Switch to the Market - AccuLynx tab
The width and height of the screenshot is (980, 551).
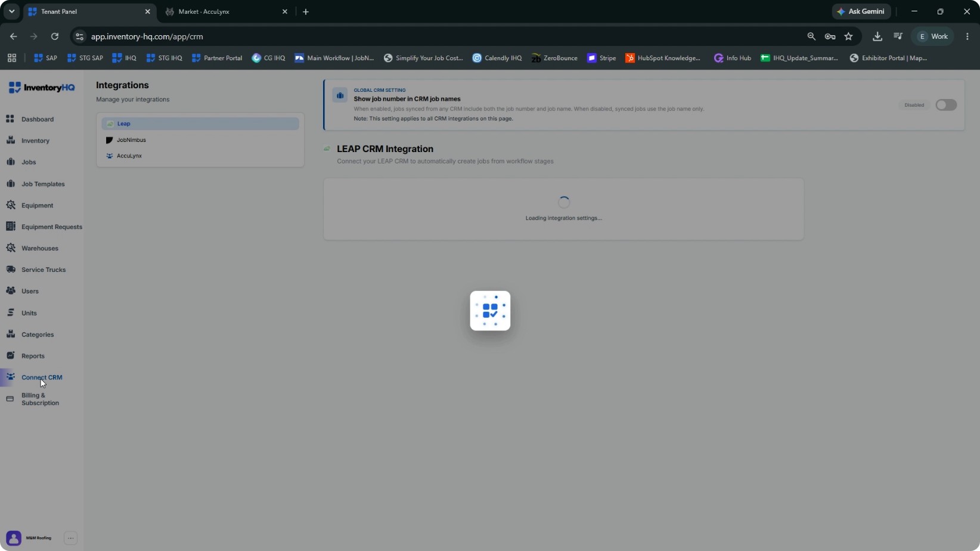[x=225, y=11]
